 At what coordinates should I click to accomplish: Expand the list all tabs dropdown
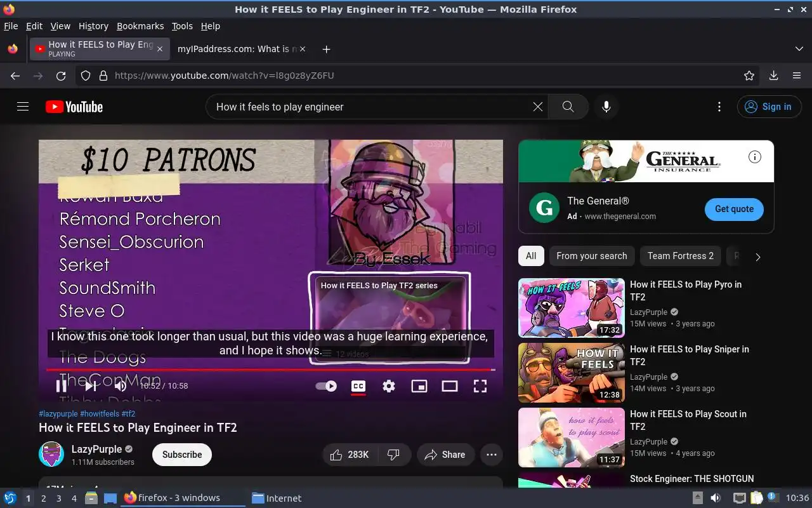click(x=799, y=49)
